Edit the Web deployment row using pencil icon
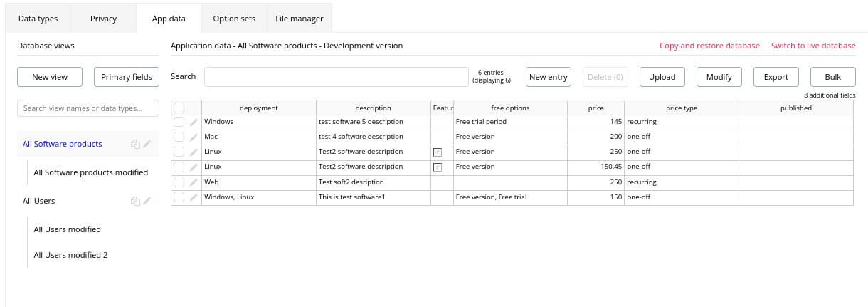This screenshot has width=868, height=307. coord(194,182)
